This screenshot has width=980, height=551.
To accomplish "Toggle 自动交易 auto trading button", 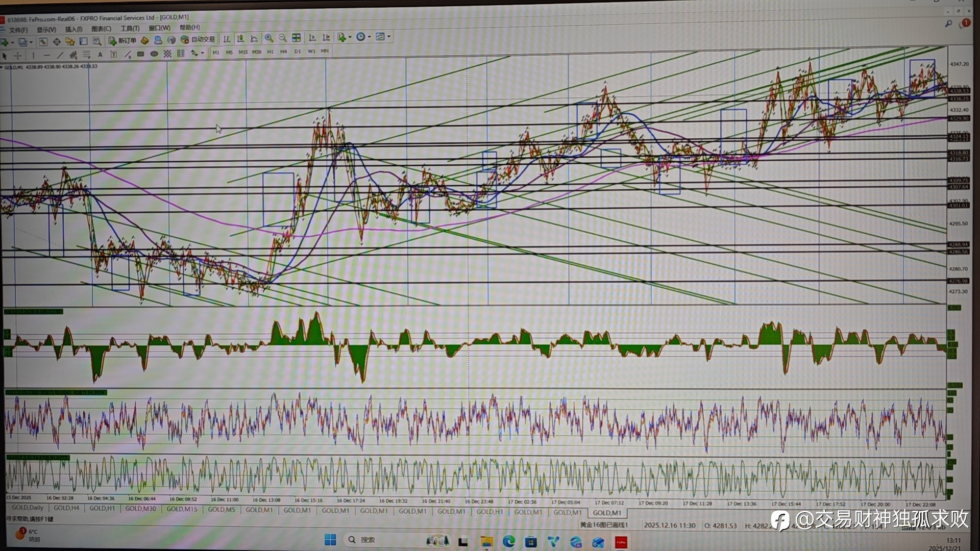I will [198, 39].
